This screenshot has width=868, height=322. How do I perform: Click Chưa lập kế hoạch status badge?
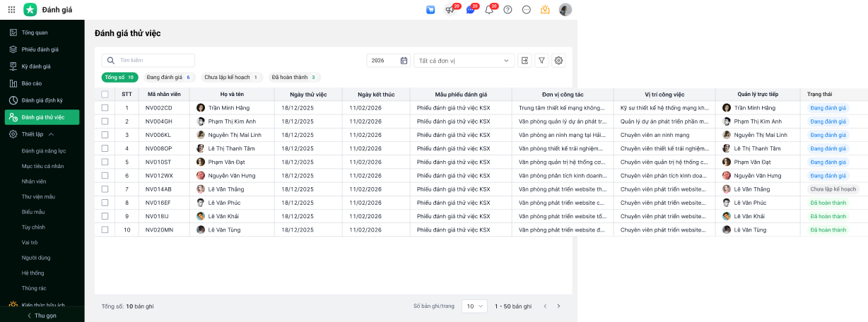[x=833, y=189]
